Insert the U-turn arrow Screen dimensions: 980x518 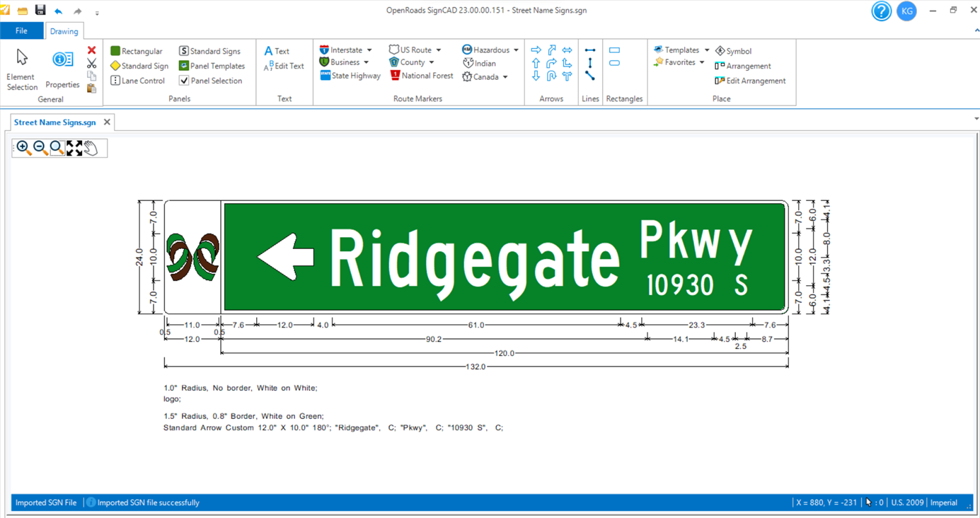(x=552, y=76)
